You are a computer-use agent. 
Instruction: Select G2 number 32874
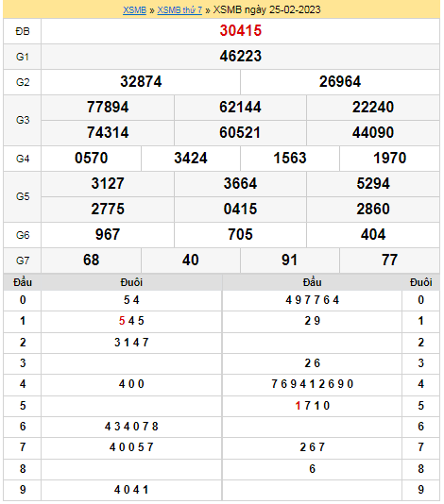pyautogui.click(x=141, y=82)
